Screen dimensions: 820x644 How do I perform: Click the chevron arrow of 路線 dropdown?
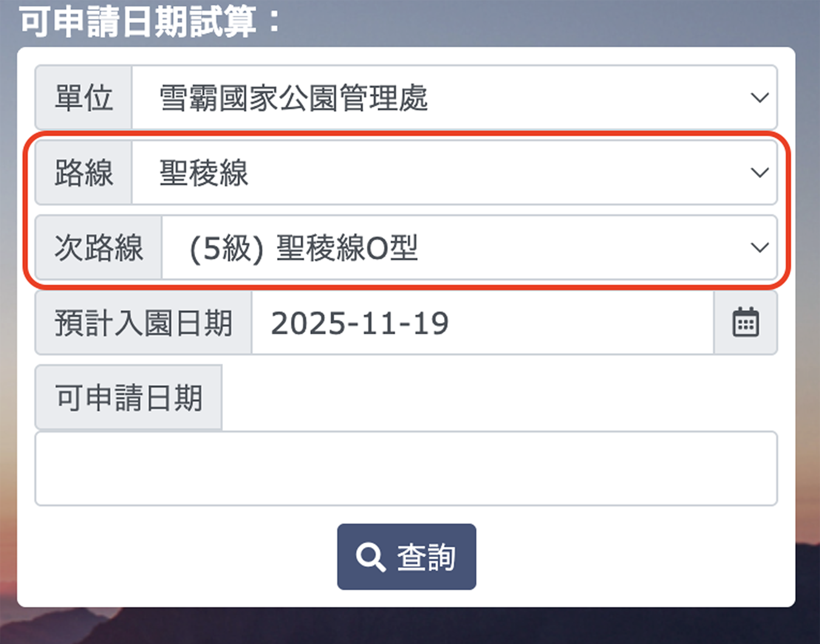point(759,173)
